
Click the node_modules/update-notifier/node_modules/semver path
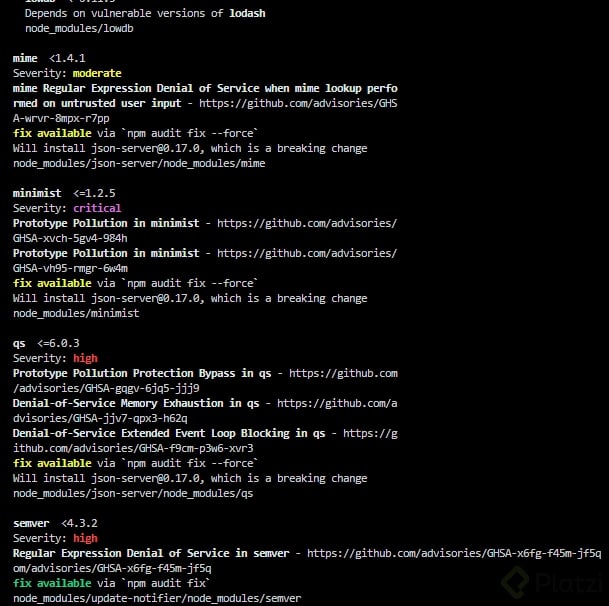[x=157, y=598]
